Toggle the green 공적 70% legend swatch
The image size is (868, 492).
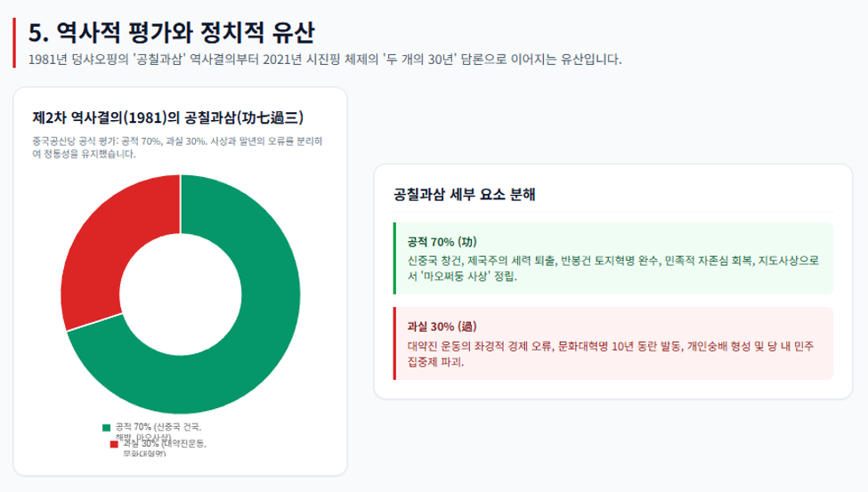[106, 427]
